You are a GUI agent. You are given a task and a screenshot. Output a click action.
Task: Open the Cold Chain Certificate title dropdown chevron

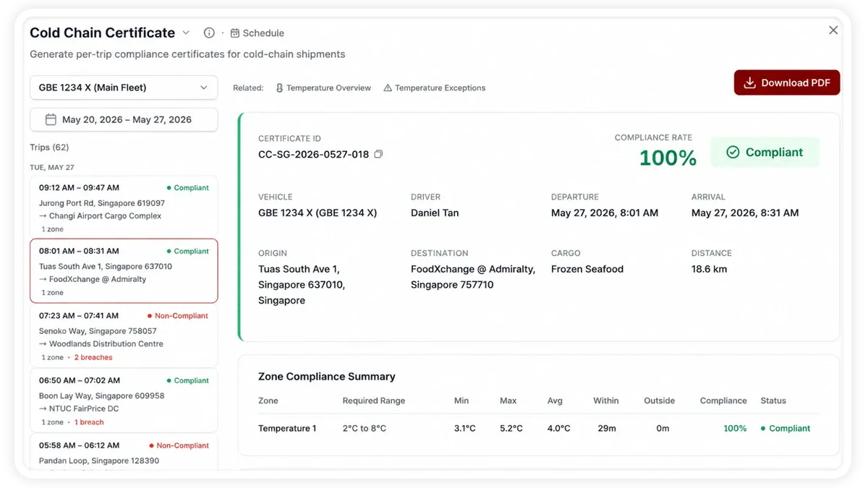[x=186, y=33]
